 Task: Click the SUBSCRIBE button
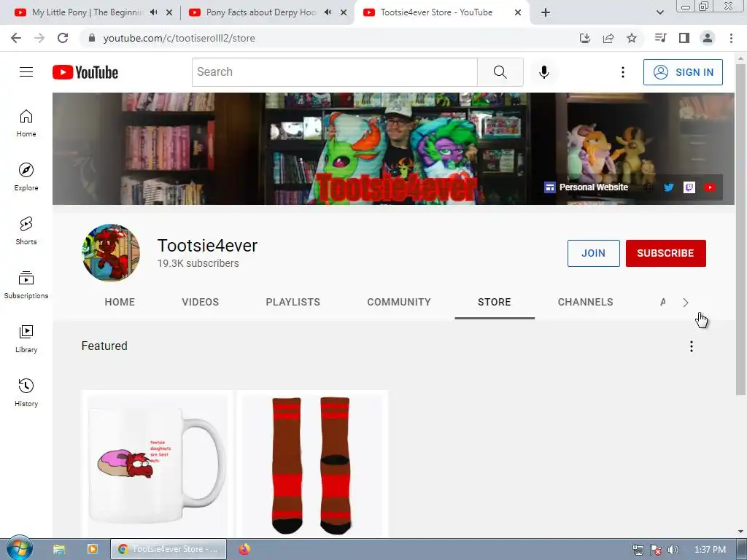[665, 253]
